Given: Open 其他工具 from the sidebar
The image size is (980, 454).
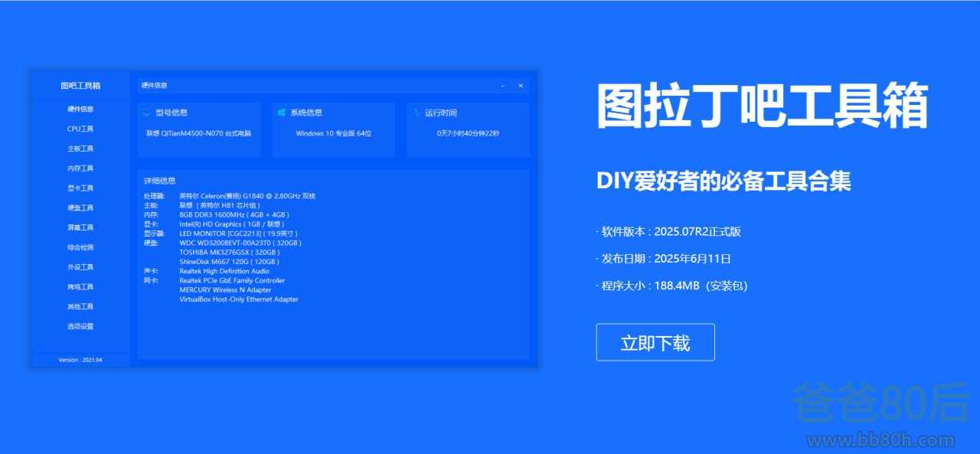Looking at the screenshot, I should click(x=80, y=307).
